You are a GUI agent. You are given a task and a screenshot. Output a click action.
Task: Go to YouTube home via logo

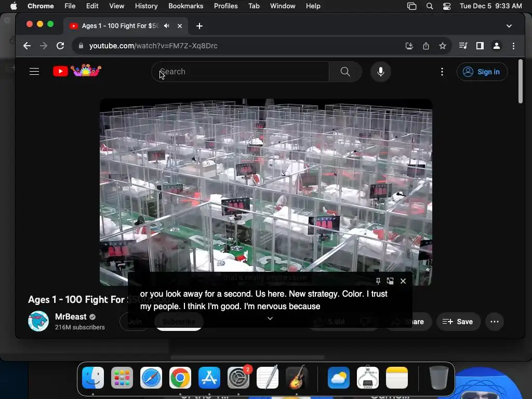click(77, 71)
